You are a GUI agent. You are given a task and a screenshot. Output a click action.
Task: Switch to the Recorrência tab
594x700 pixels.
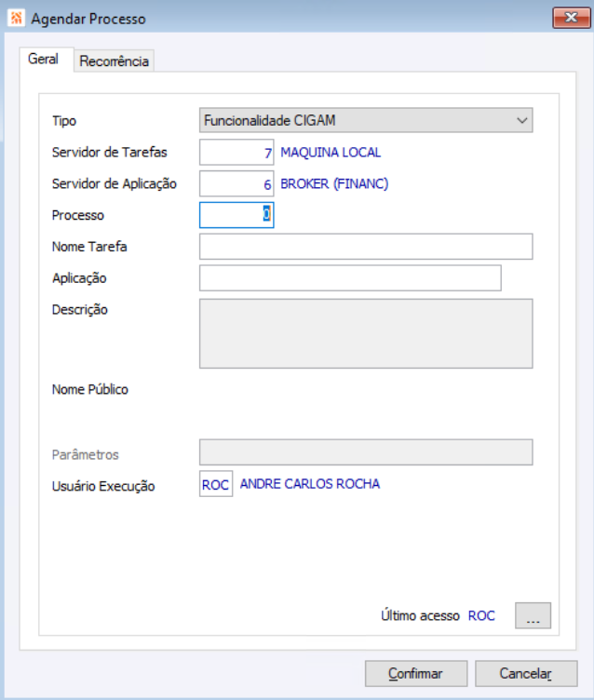[114, 61]
